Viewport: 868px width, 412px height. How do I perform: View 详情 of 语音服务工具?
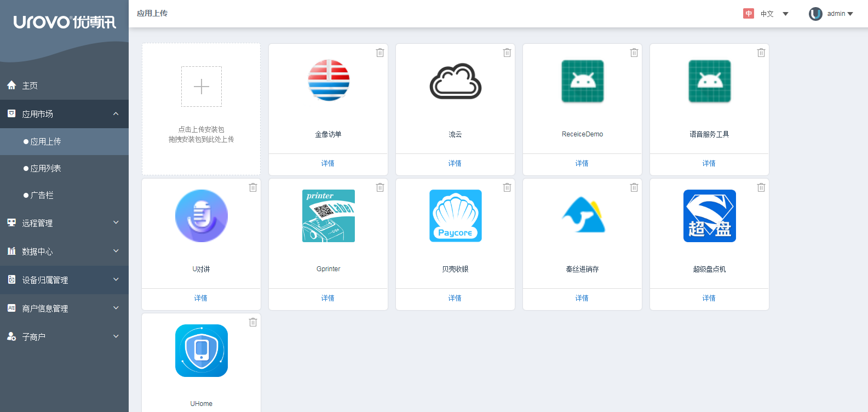click(709, 163)
